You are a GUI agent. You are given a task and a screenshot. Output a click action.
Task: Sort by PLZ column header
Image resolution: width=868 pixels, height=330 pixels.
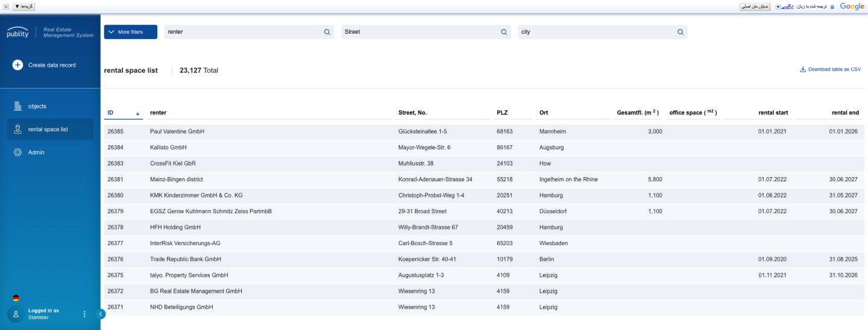pyautogui.click(x=502, y=113)
